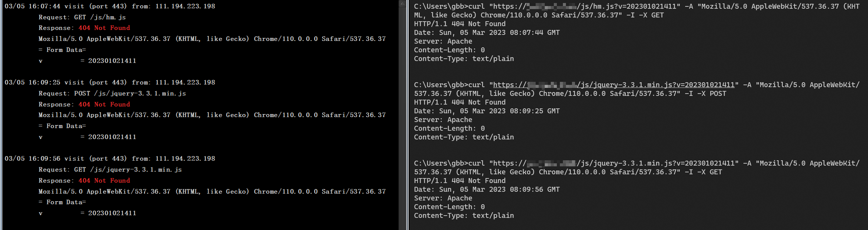
Task: Click the GET /js/hm.js request line
Action: tap(82, 17)
